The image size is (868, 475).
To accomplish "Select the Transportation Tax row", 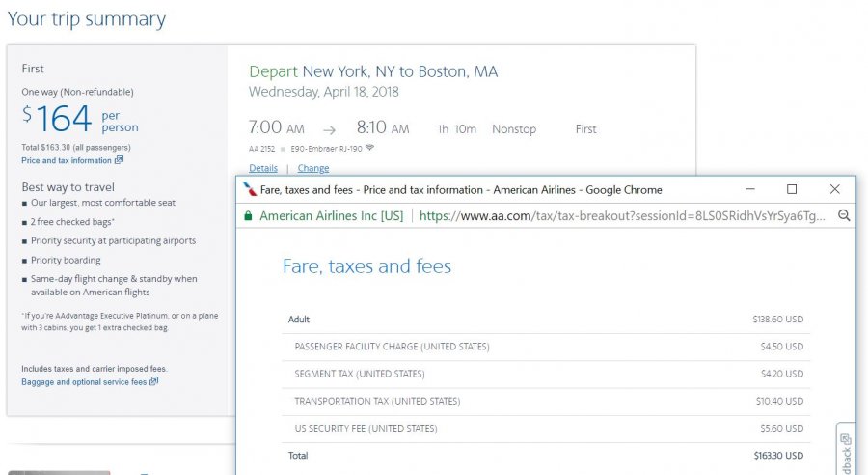I will point(546,402).
